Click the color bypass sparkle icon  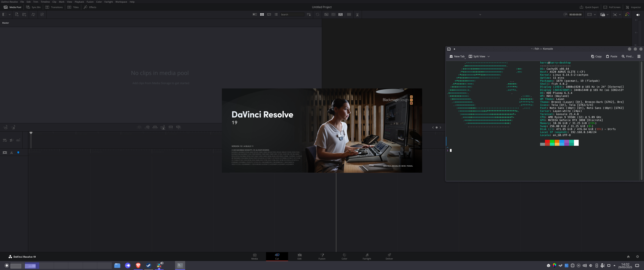click(627, 14)
